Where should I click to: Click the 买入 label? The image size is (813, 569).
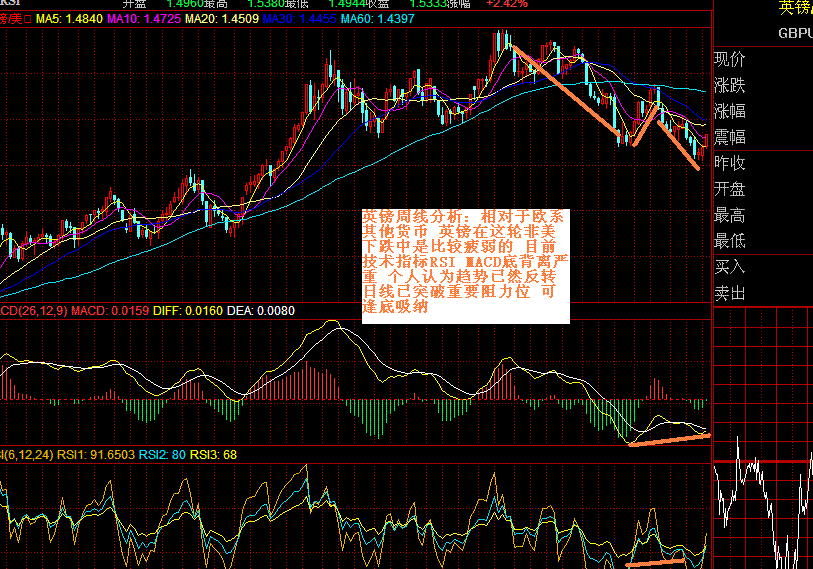point(730,267)
